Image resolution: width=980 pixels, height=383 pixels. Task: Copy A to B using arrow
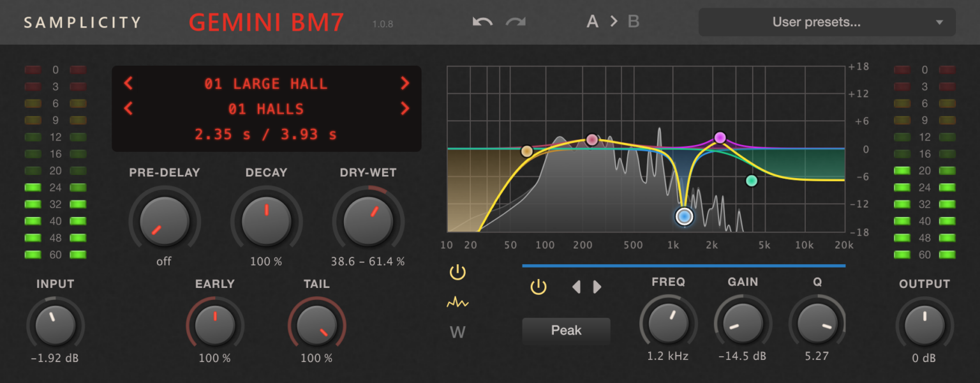(x=613, y=22)
